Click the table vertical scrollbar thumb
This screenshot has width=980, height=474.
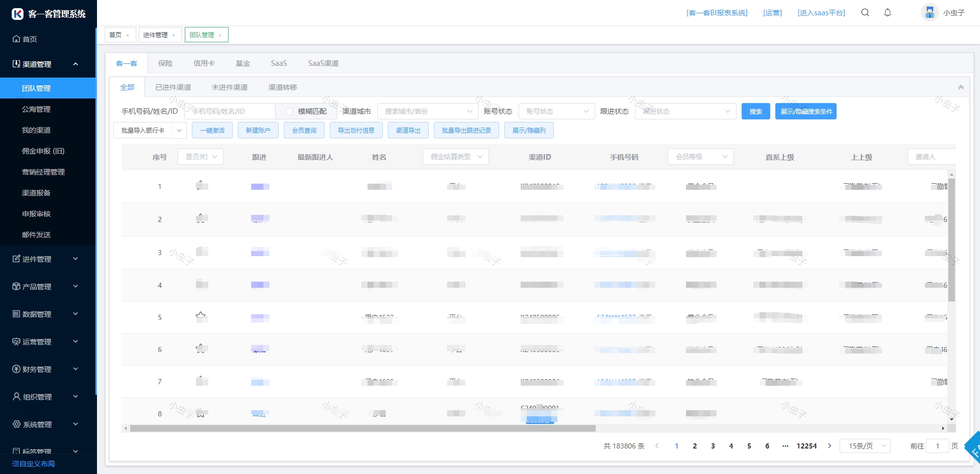[x=951, y=240]
